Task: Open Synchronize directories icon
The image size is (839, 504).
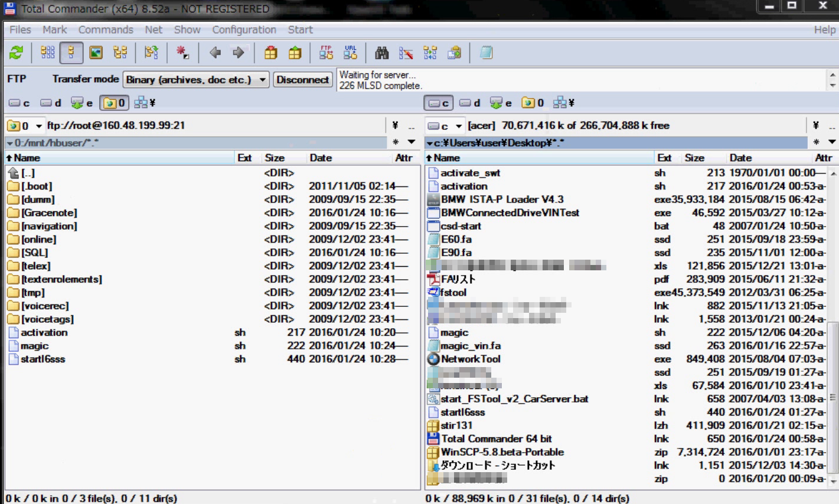Action: tap(430, 53)
